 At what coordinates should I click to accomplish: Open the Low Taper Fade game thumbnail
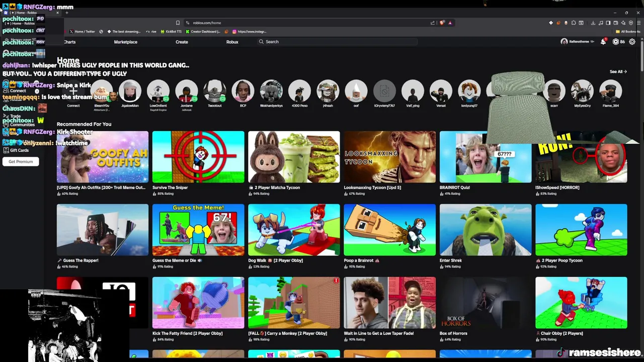coord(390,303)
